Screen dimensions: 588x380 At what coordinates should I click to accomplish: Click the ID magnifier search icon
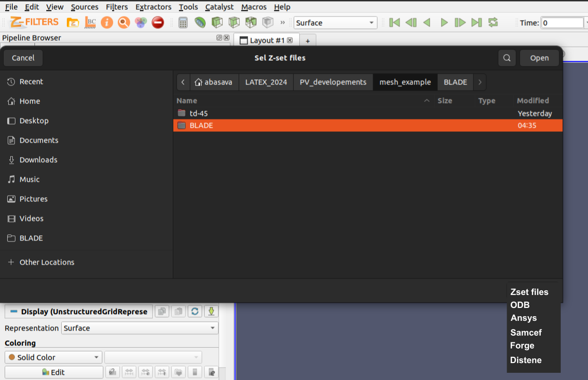[x=123, y=23]
